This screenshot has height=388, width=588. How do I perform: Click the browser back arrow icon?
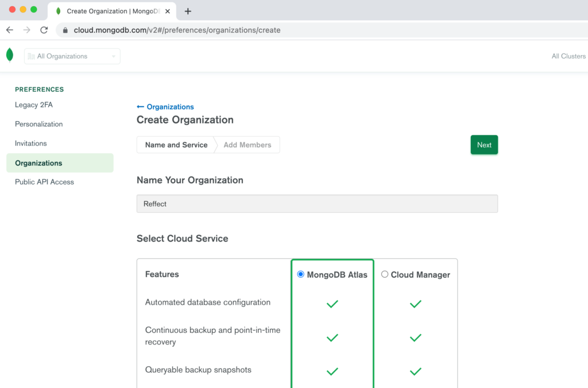tap(10, 30)
